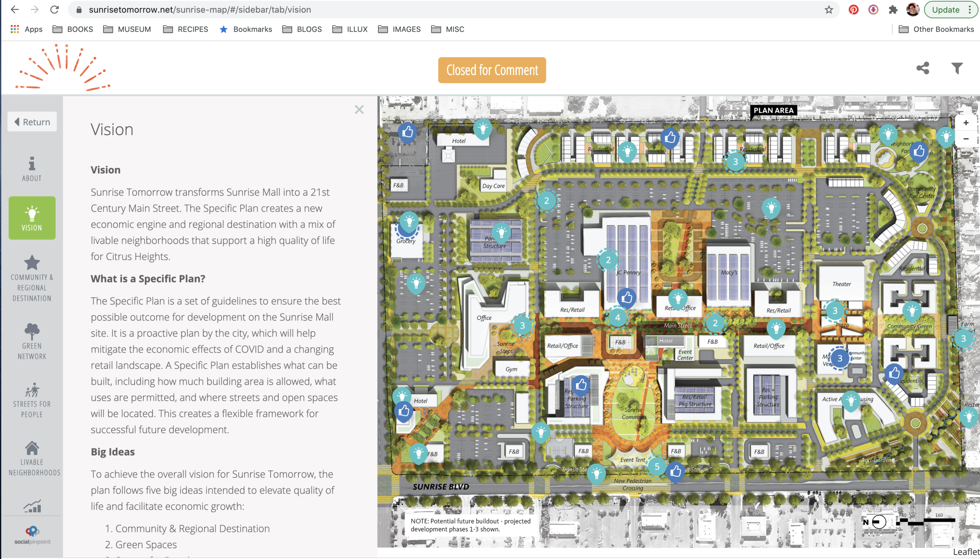Click the chart icon in sidebar
The width and height of the screenshot is (980, 559).
(x=32, y=506)
